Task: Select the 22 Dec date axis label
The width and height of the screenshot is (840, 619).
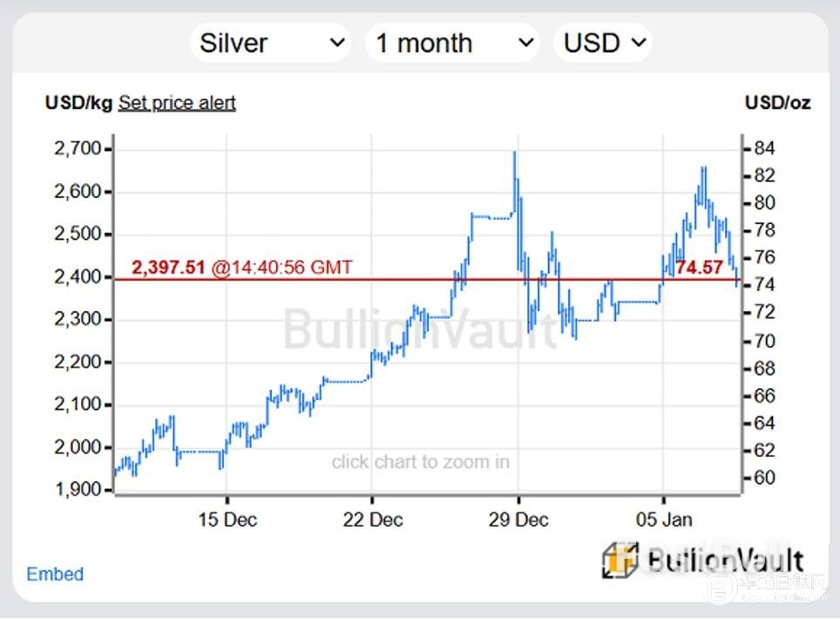Action: click(373, 520)
